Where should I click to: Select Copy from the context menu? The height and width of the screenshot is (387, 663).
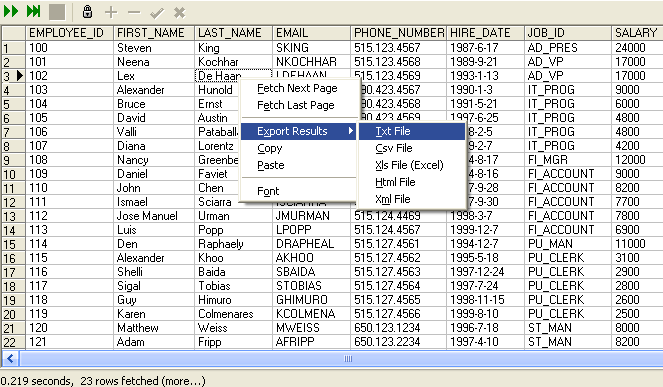(x=298, y=148)
